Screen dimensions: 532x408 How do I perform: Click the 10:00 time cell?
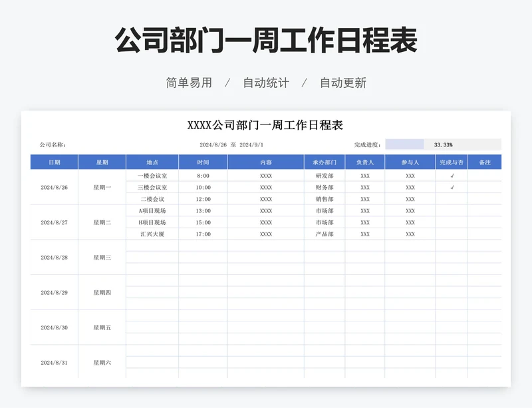[x=203, y=187]
